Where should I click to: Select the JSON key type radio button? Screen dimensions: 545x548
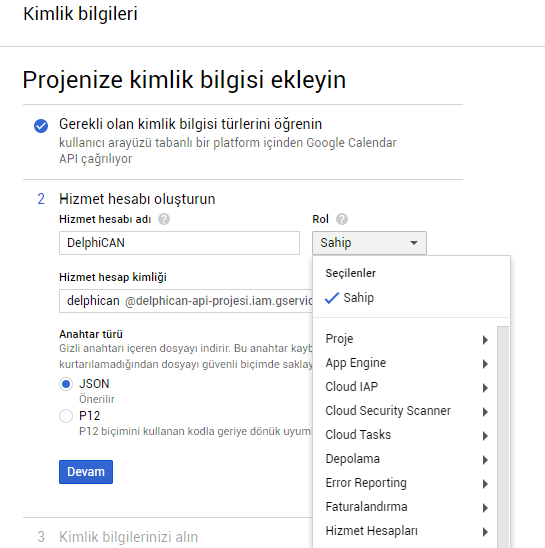66,384
